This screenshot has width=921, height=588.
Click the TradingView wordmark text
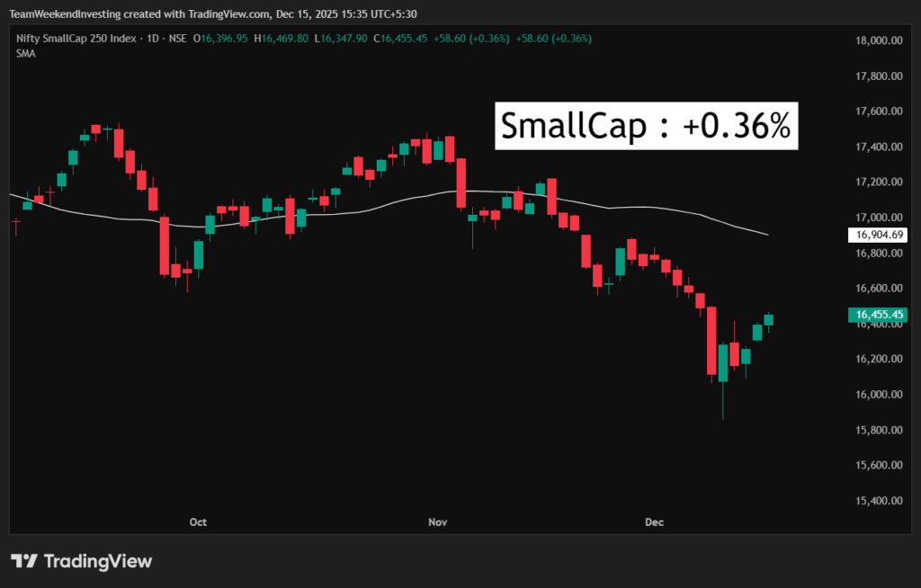tap(98, 561)
